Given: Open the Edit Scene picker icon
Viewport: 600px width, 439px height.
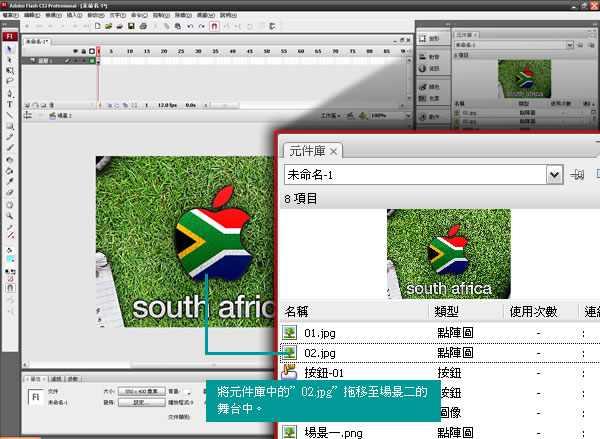Looking at the screenshot, I should pyautogui.click(x=350, y=115).
